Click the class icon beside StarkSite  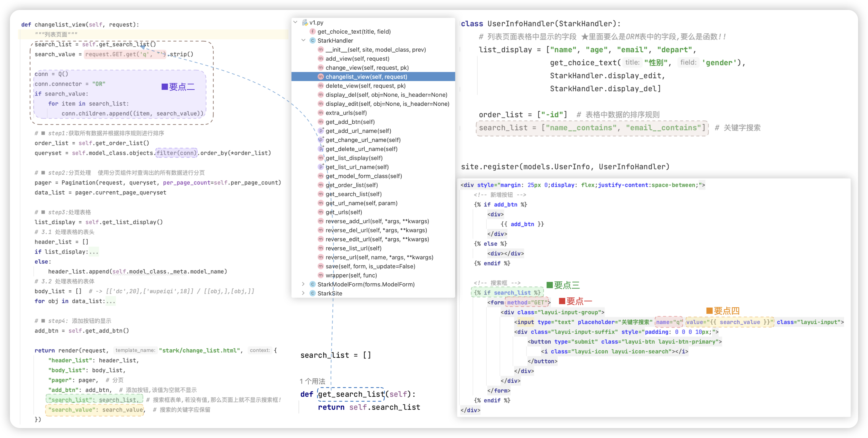point(312,293)
